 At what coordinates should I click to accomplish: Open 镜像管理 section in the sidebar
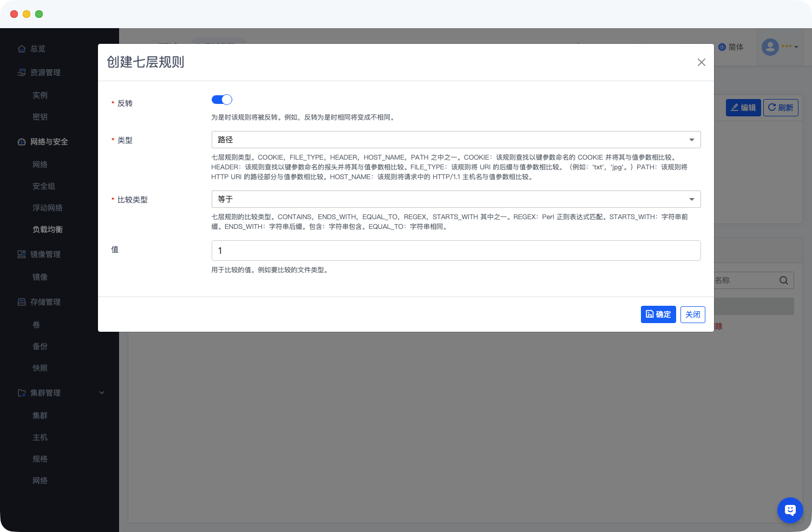pos(45,254)
